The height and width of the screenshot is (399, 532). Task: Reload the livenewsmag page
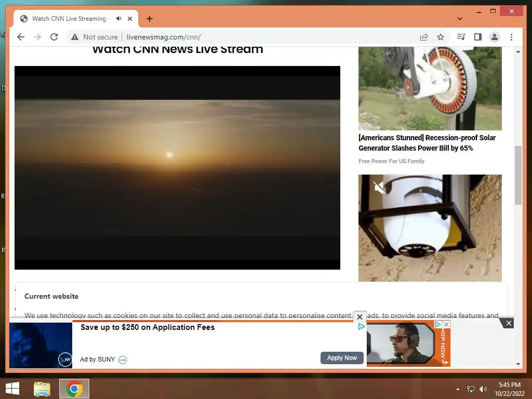[54, 37]
